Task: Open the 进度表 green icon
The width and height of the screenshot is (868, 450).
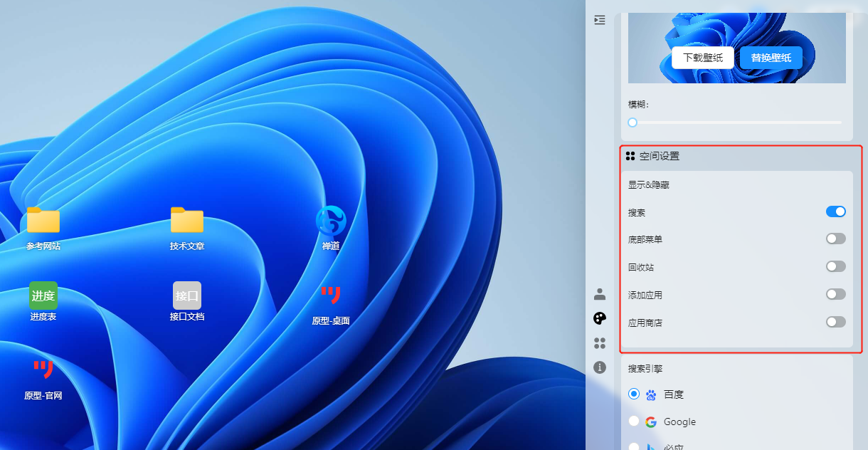Action: (x=43, y=295)
